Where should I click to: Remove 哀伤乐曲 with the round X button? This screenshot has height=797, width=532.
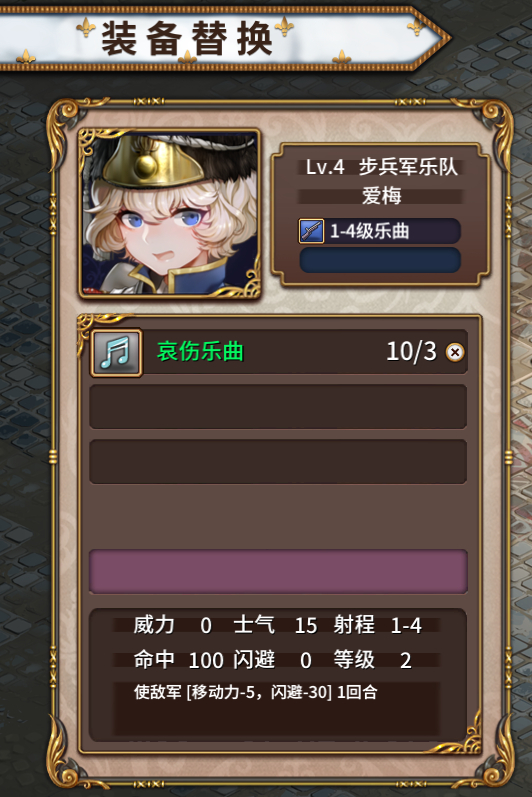455,352
